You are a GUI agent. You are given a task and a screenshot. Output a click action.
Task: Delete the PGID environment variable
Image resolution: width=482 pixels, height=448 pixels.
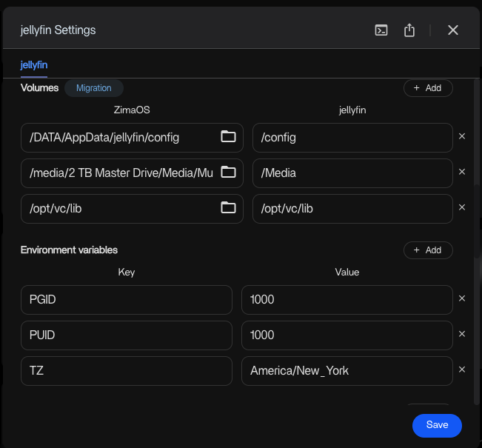[x=462, y=299]
